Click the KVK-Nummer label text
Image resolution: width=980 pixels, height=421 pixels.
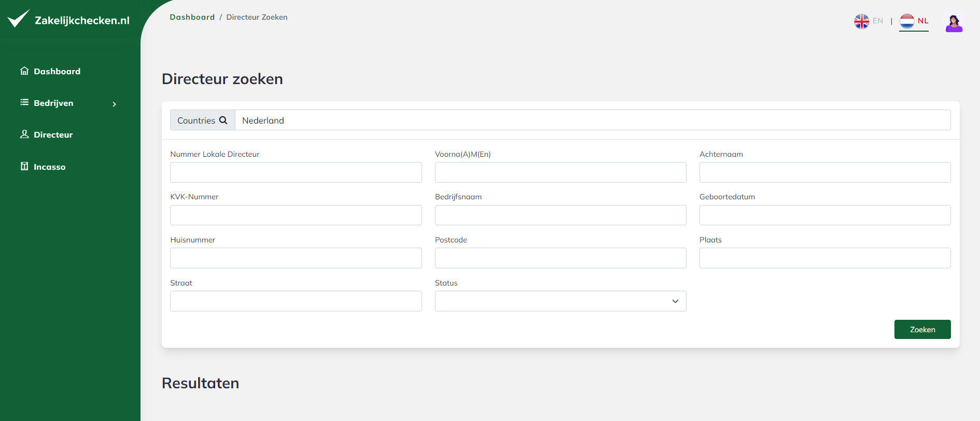[x=194, y=197]
